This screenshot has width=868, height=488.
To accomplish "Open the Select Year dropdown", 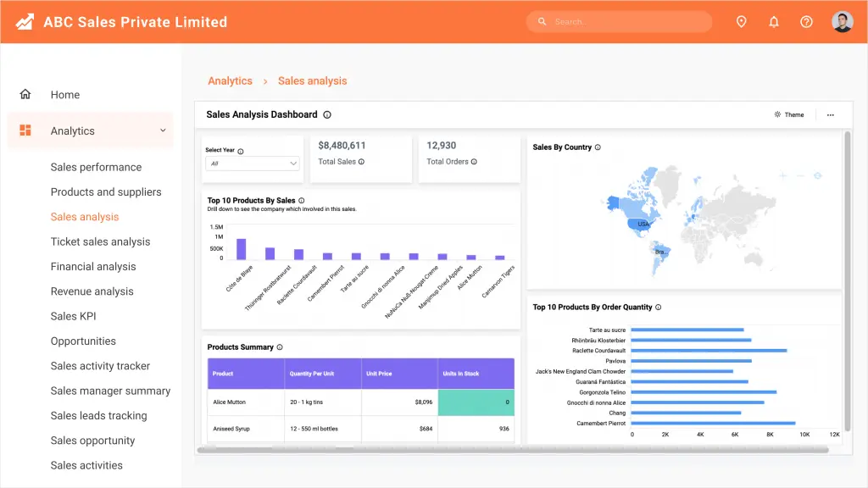I will [253, 164].
